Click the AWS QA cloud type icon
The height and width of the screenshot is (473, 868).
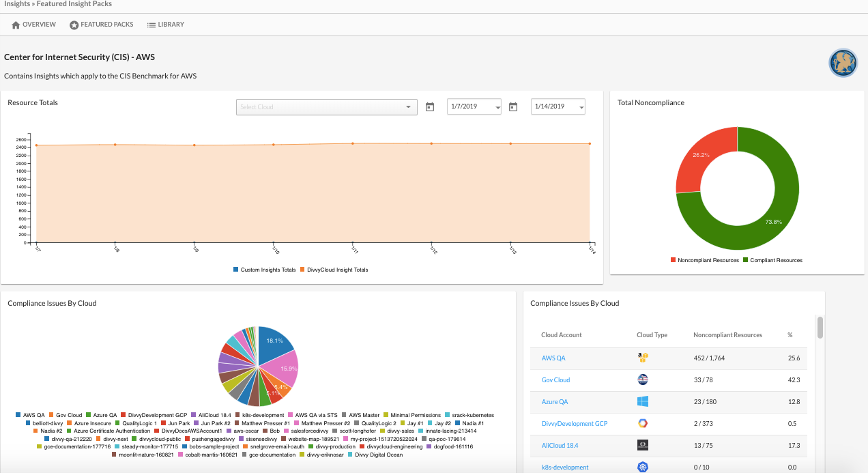[x=642, y=358]
